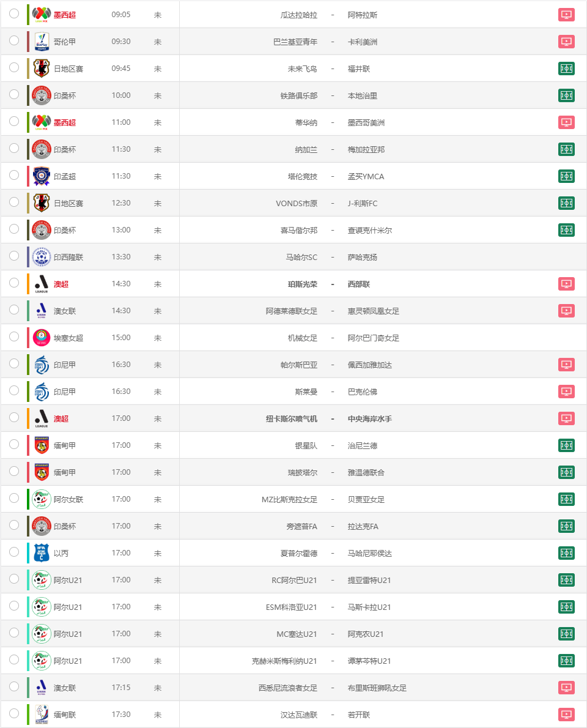Open the 14:30 澳超 league link
Image resolution: width=587 pixels, height=728 pixels.
[61, 284]
